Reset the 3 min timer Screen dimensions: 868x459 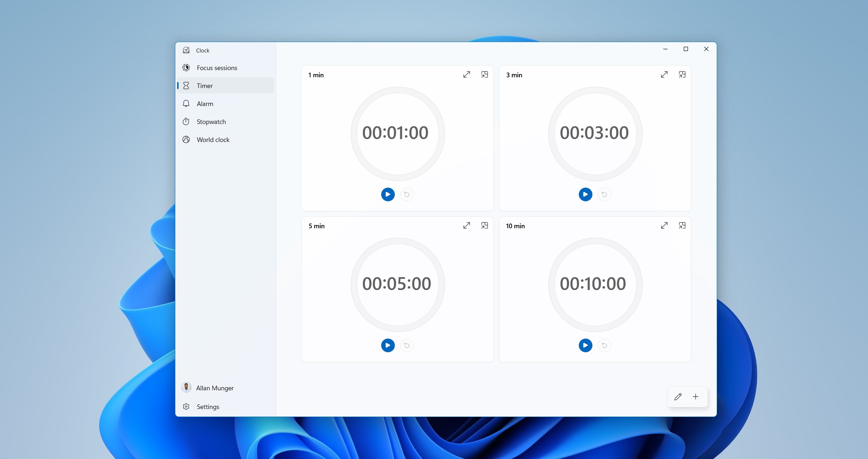click(x=604, y=194)
